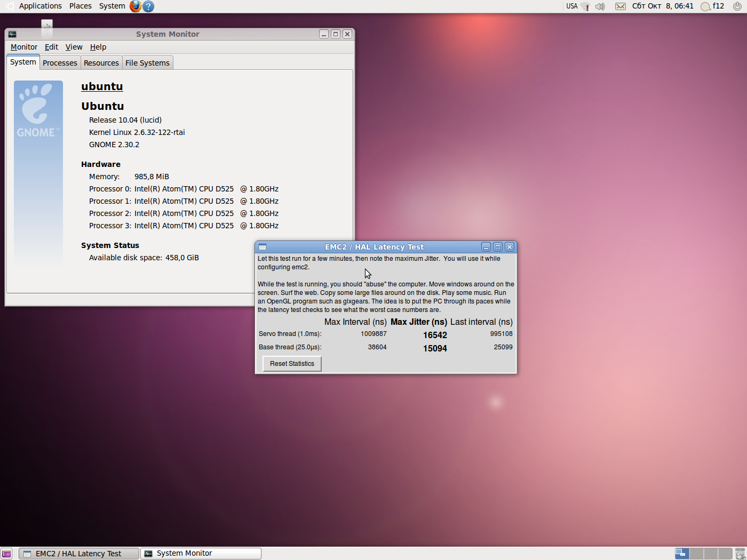747x560 pixels.
Task: Open the f12 user menu
Action: pos(712,6)
